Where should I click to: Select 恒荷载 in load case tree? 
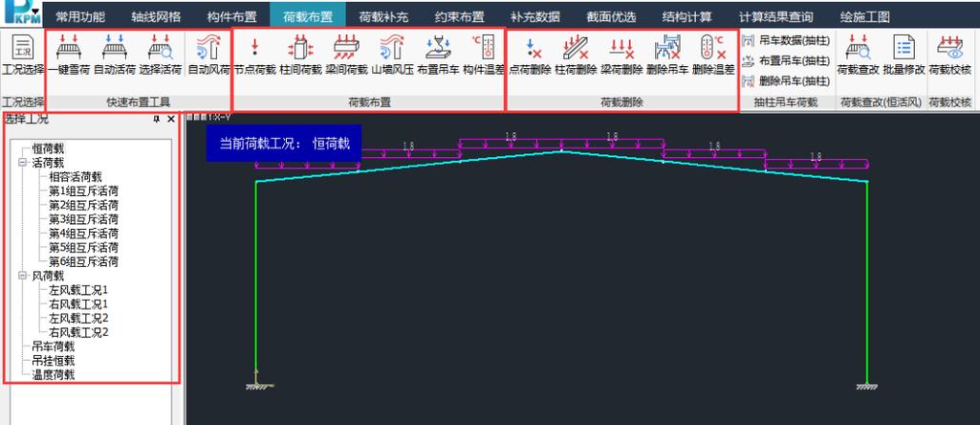tap(48, 149)
